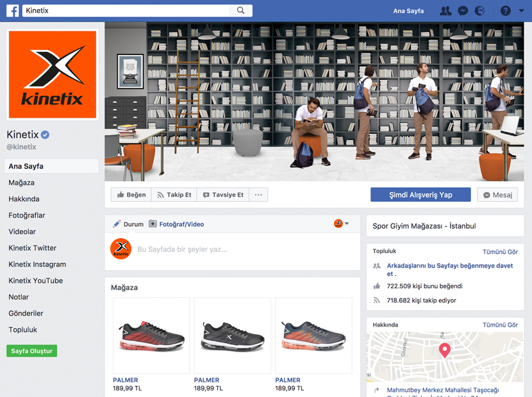Viewport: 532px width, 397px height.
Task: Go to Ana Sayfa in top bar
Action: click(x=408, y=11)
